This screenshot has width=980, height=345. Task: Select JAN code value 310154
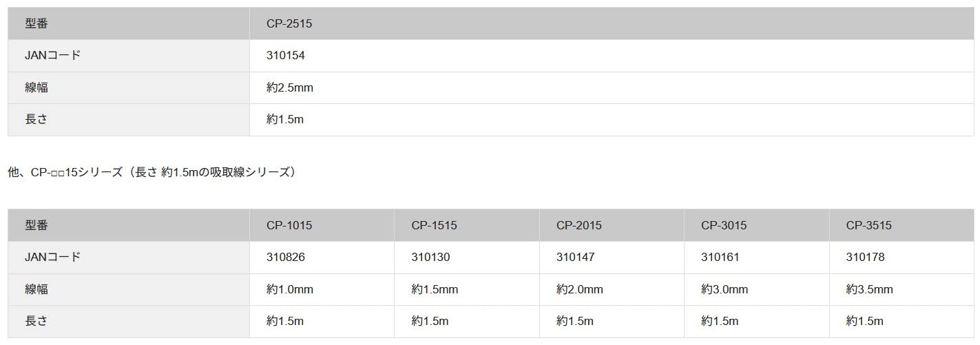(286, 56)
